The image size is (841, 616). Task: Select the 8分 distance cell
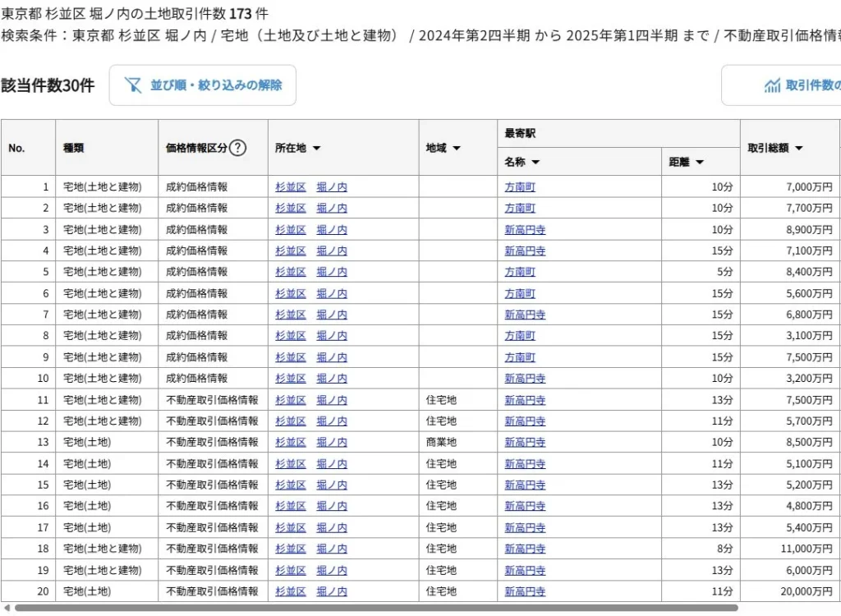click(x=701, y=549)
